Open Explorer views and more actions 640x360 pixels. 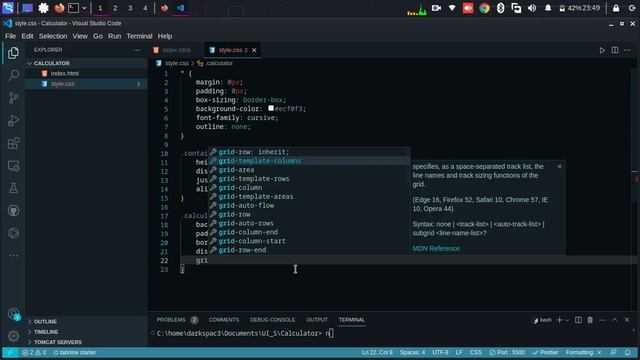pyautogui.click(x=137, y=50)
